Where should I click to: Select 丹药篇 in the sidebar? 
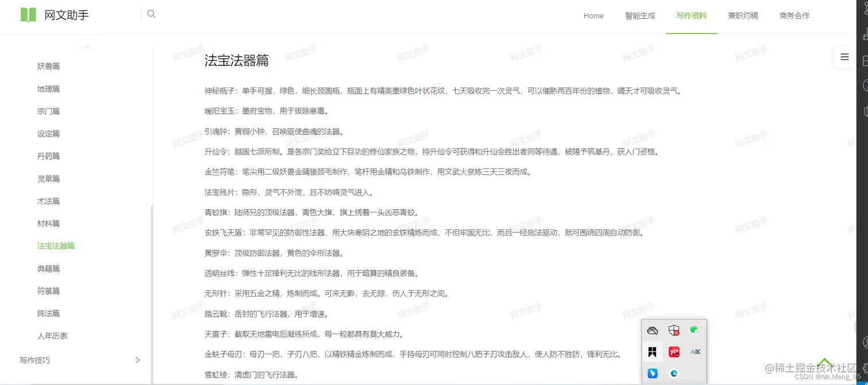48,156
